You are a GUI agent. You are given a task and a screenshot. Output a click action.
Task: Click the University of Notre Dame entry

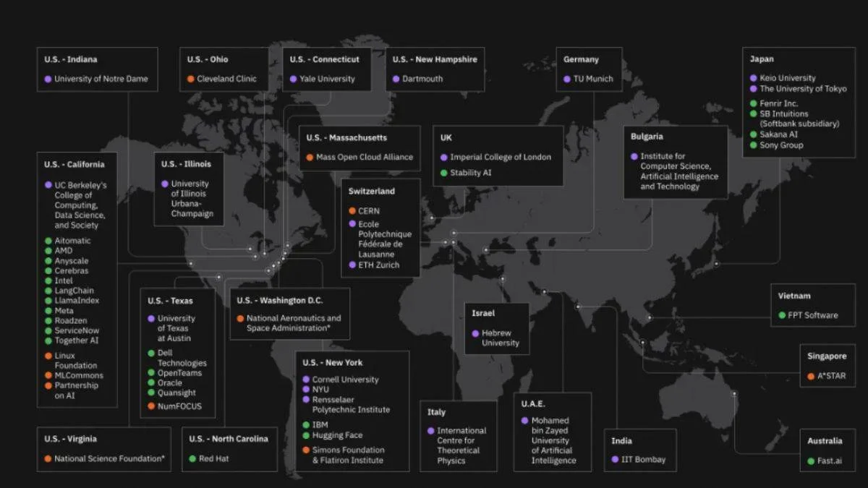point(96,79)
